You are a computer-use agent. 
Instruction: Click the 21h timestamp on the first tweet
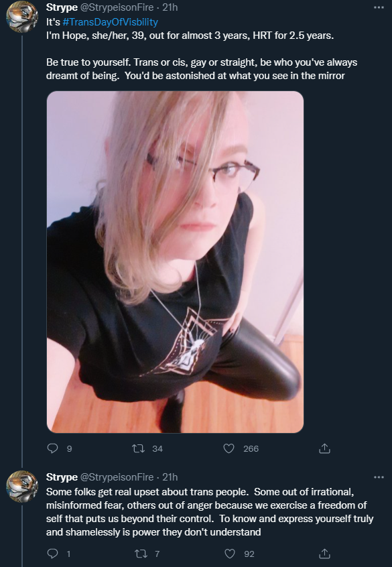pyautogui.click(x=170, y=7)
